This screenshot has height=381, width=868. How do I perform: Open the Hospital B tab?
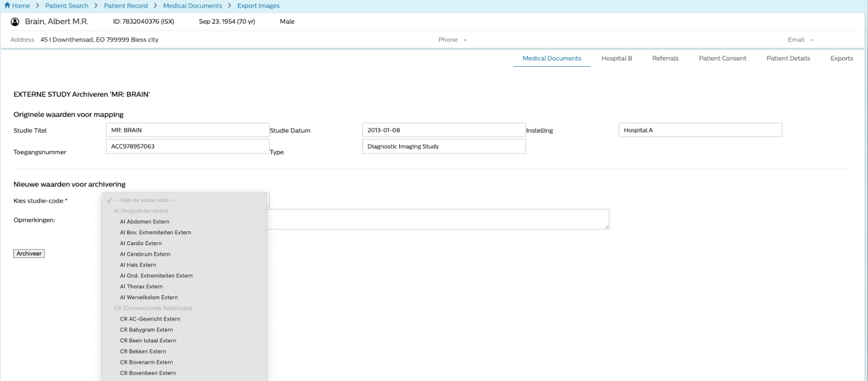pos(617,58)
